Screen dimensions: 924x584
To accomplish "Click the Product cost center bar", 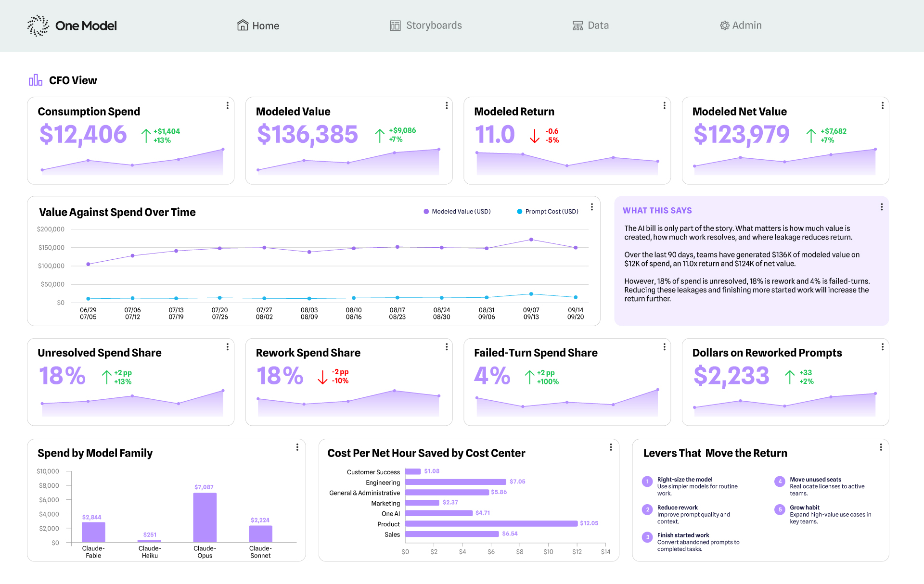I will 491,523.
